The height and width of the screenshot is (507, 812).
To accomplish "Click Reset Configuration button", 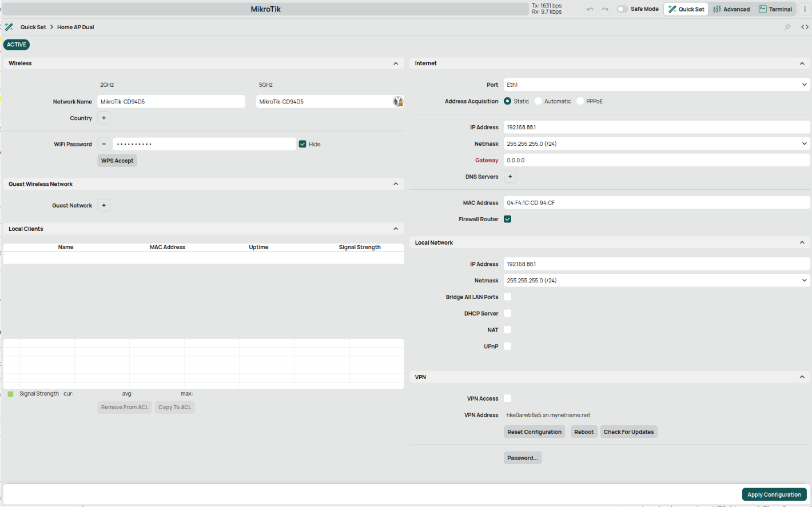I will click(534, 432).
